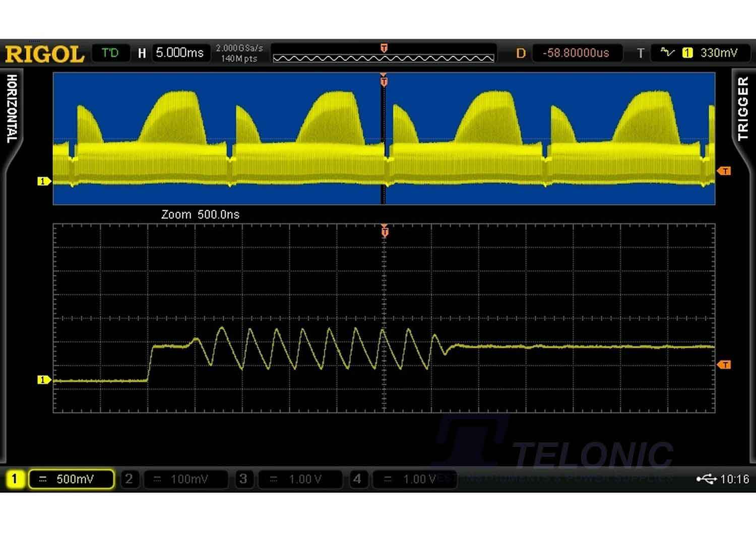Open the 5.000ms horizontal timebase setting
The width and height of the screenshot is (756, 534).
(179, 53)
